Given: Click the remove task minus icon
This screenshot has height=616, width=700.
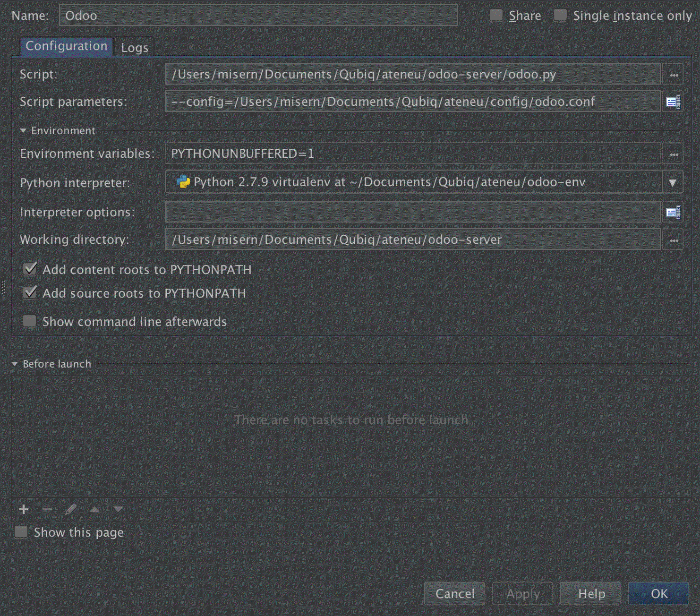Looking at the screenshot, I should 47,509.
